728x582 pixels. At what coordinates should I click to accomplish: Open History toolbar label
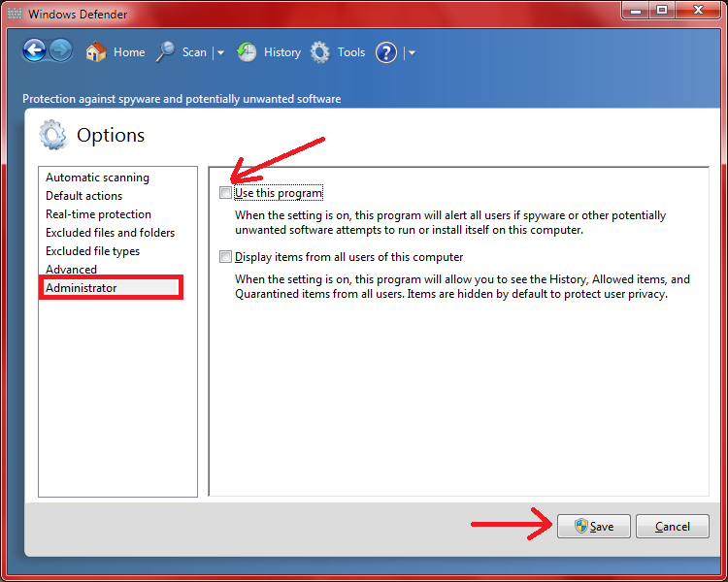pos(282,52)
